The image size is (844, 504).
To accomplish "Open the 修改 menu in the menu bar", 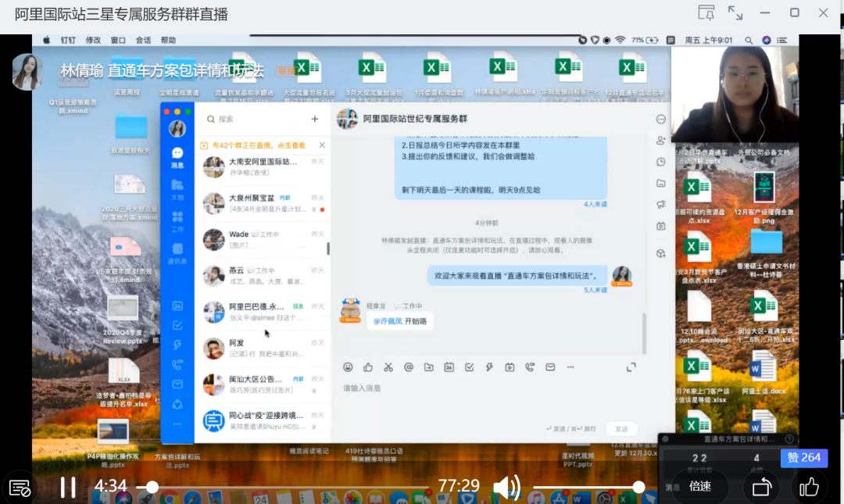I will click(93, 40).
